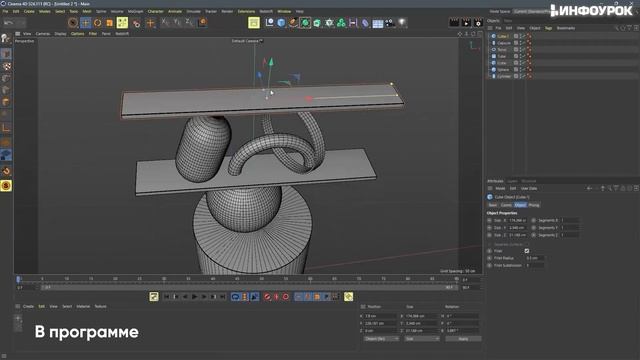Select the Cylinder object in Objects list
This screenshot has height=360, width=640.
click(x=504, y=76)
